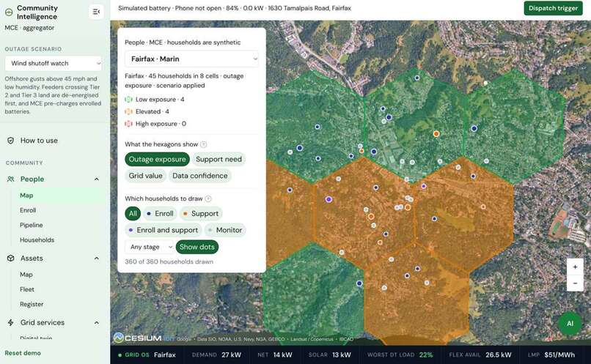Collapse the Assets section chevron
The image size is (591, 364).
(97, 259)
